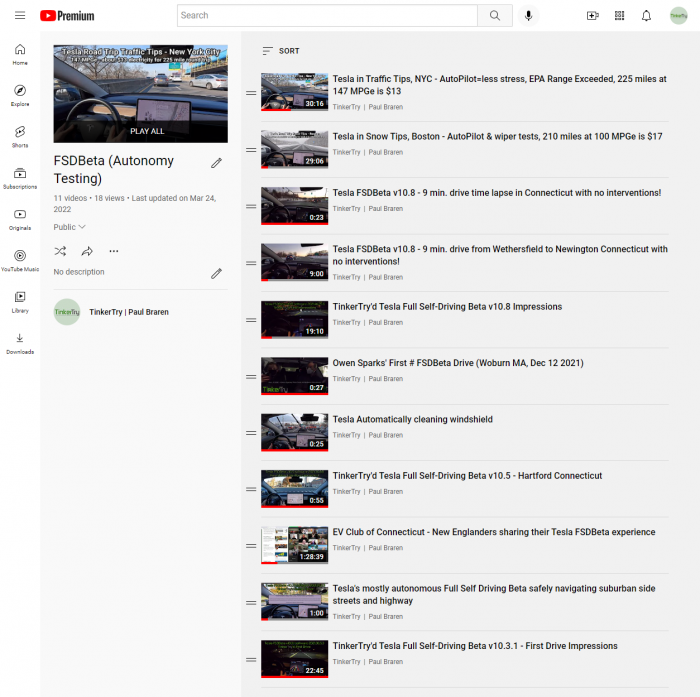Open channel link under Tesla in Snow Tips
This screenshot has height=697, width=700.
click(368, 152)
